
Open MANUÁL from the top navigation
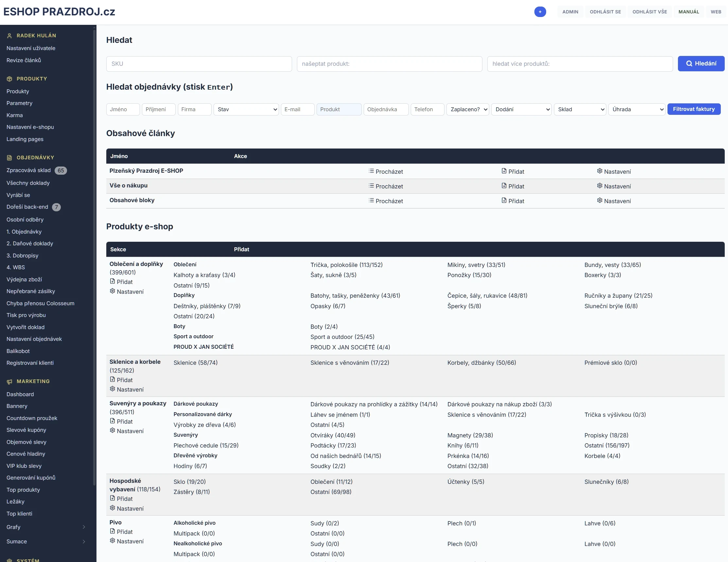pyautogui.click(x=689, y=12)
